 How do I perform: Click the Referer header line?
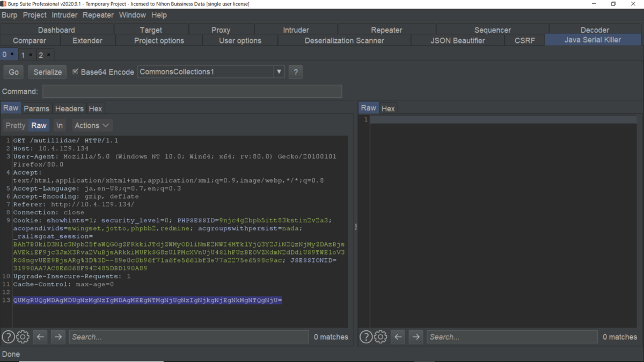[74, 204]
